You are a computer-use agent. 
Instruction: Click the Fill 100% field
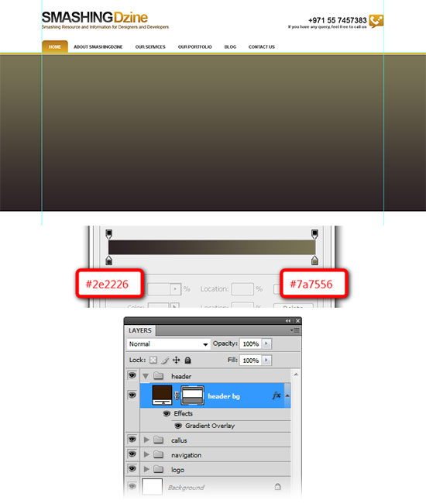coord(251,361)
